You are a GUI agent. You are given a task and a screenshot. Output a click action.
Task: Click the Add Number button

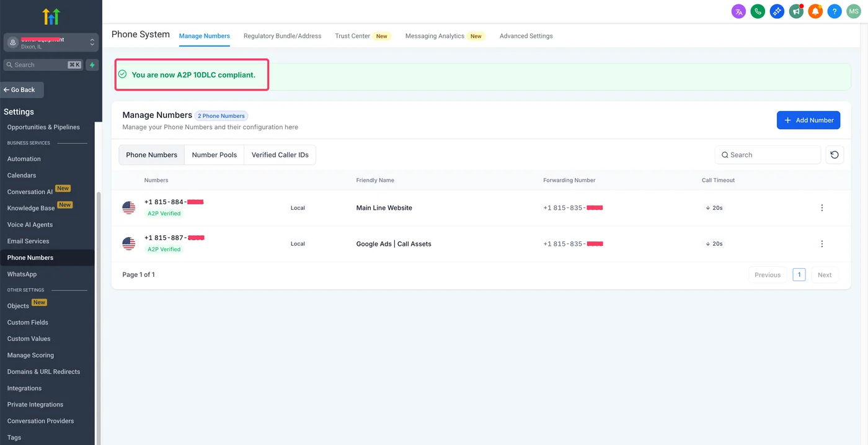click(x=808, y=120)
